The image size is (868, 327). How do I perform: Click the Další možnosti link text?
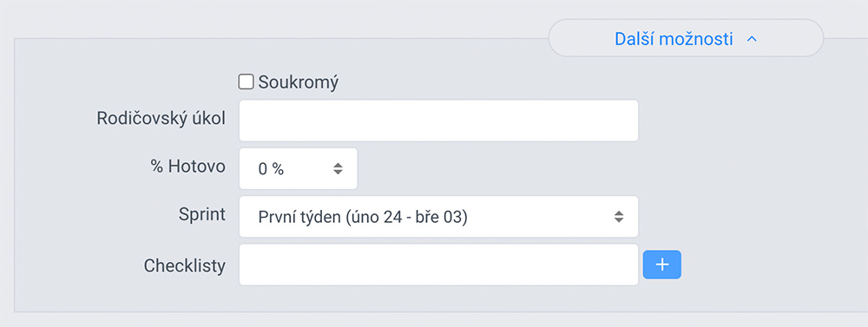coord(674,39)
